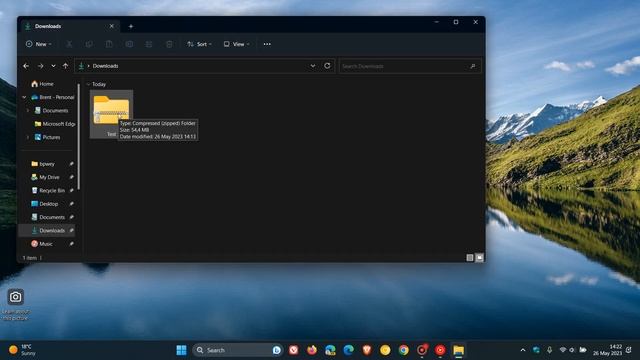The image size is (640, 360).
Task: Launch Vivaldi from the taskbar
Action: [293, 350]
